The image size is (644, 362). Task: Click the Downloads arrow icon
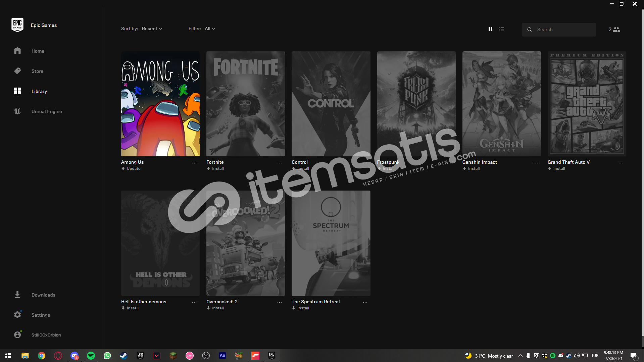17,295
